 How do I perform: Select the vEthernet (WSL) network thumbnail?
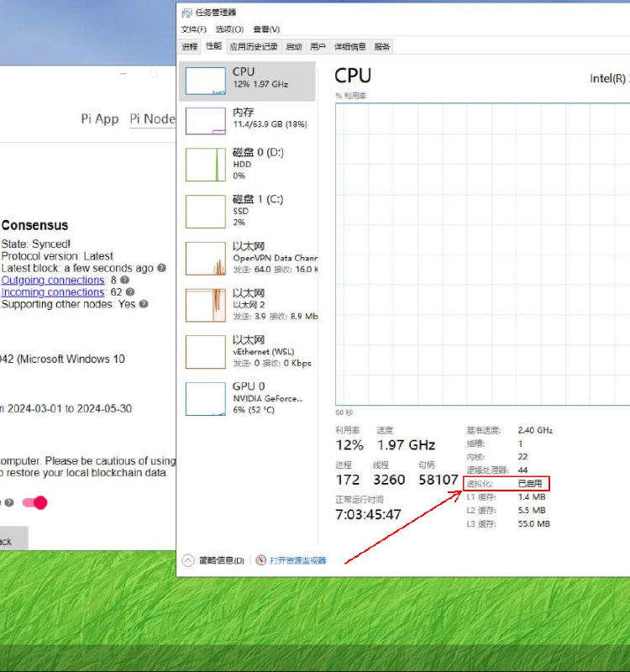(x=205, y=352)
